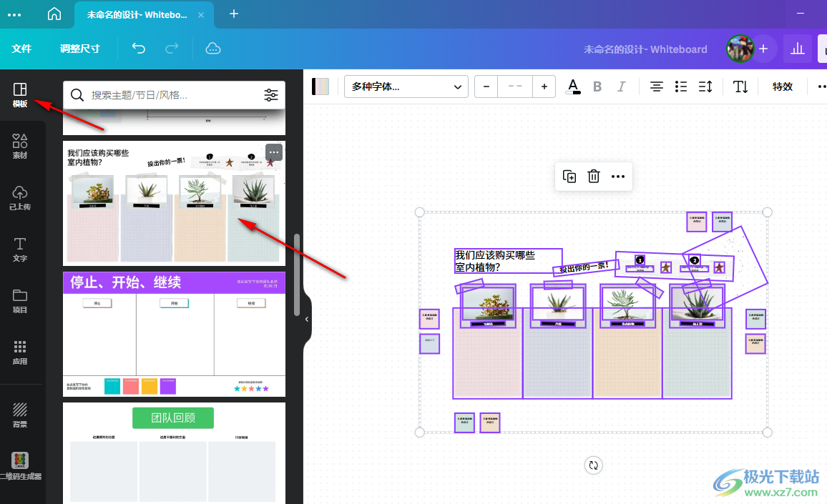Click the cloud save status icon
The height and width of the screenshot is (504, 827).
[x=213, y=49]
